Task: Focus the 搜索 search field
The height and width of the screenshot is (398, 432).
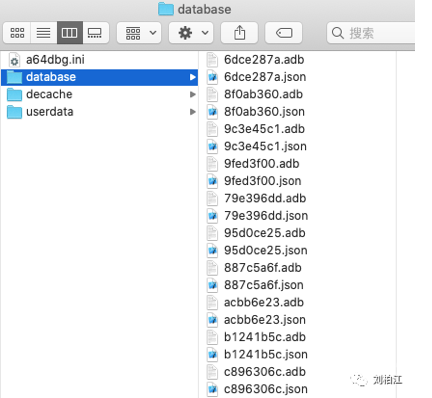Action: 371,33
